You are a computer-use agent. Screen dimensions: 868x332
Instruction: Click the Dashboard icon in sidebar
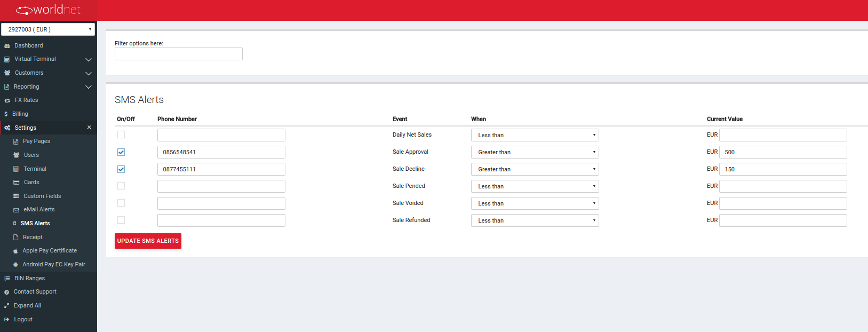click(x=7, y=46)
